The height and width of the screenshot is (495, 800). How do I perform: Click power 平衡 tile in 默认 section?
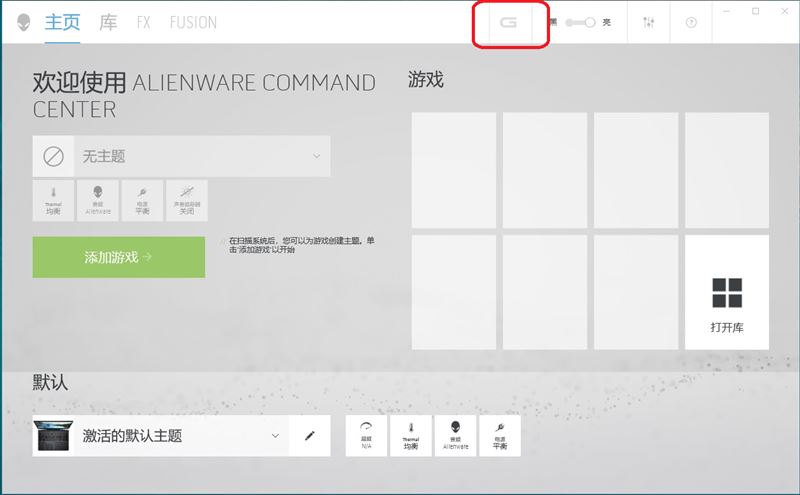click(x=500, y=435)
